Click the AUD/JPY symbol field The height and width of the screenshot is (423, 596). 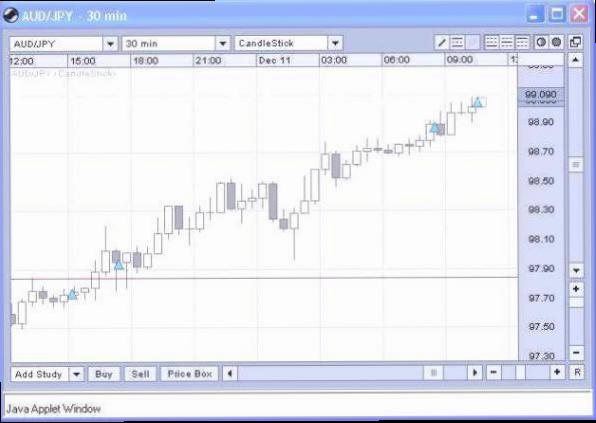56,44
